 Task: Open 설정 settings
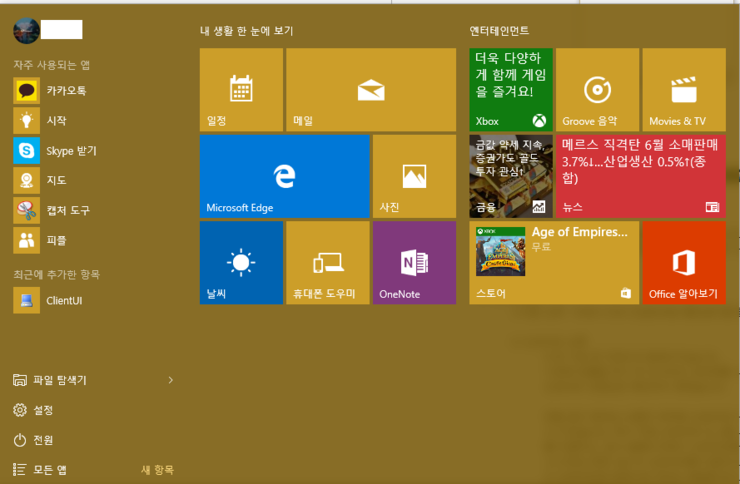33,410
